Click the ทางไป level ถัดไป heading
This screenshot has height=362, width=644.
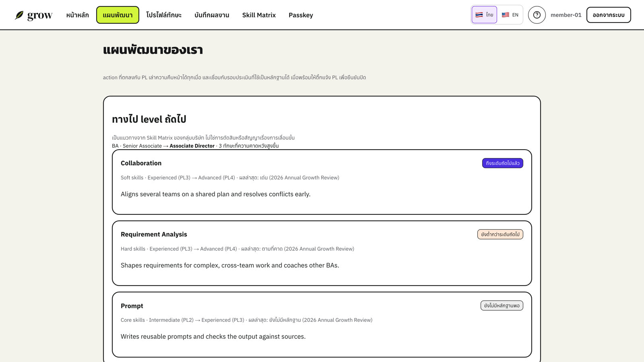(x=149, y=119)
